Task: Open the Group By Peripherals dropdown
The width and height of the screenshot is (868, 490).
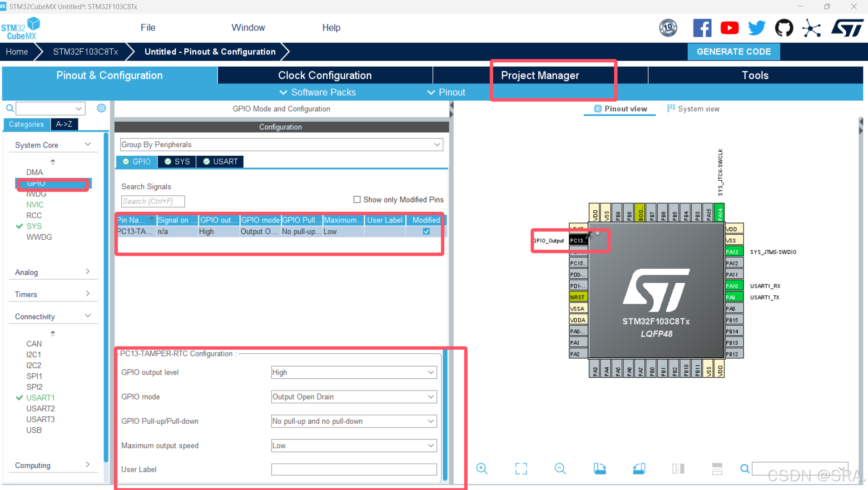Action: pos(280,144)
